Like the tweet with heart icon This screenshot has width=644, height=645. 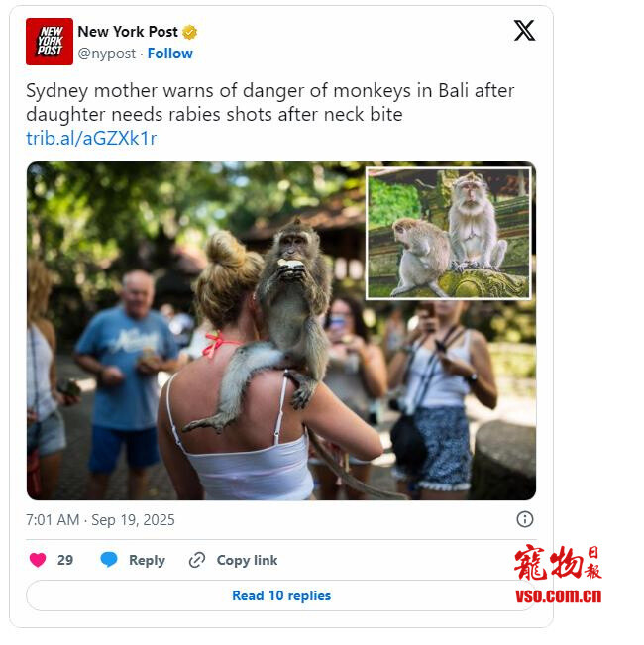(x=38, y=560)
